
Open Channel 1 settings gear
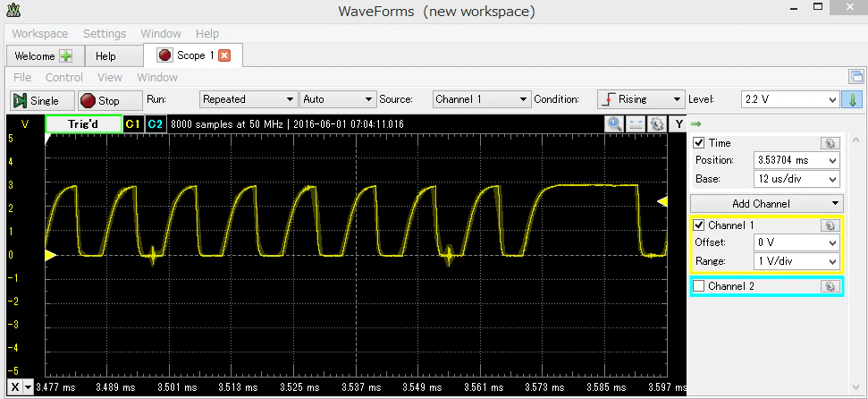(830, 225)
